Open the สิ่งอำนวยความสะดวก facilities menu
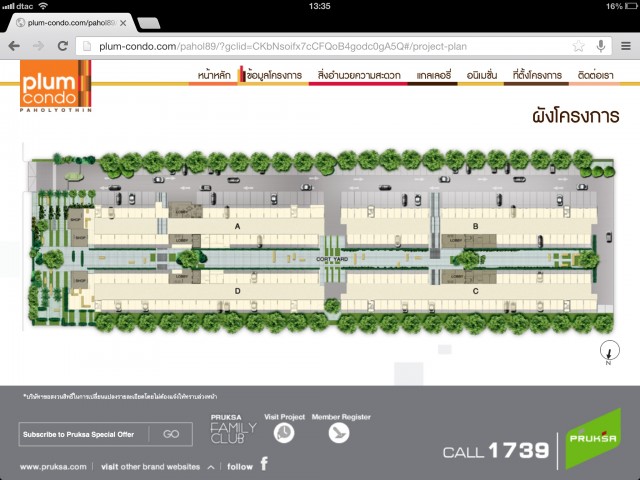This screenshot has width=640, height=480. coord(359,76)
